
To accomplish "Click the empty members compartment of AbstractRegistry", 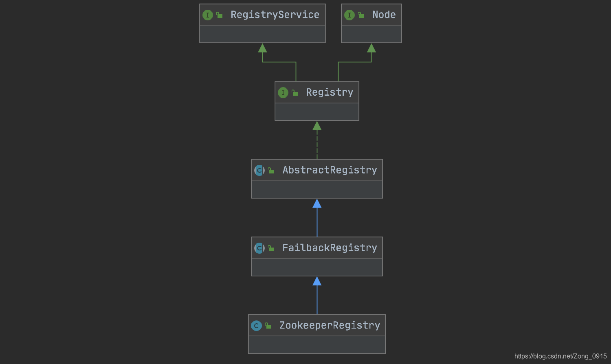I will point(317,189).
